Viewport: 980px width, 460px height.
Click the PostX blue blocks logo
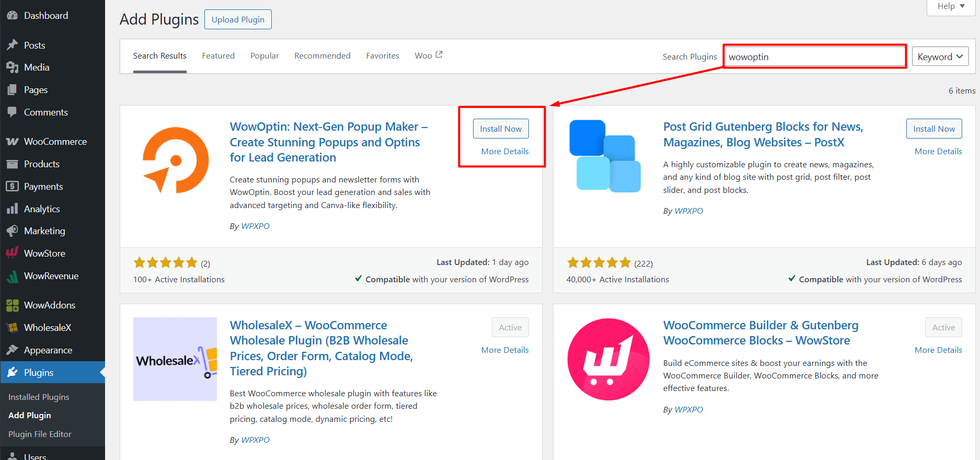pyautogui.click(x=605, y=156)
